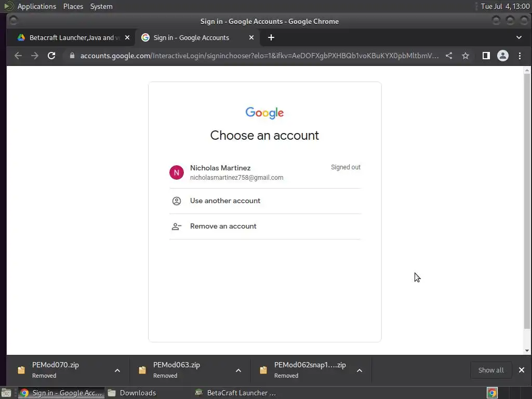Bookmark this tab with the star icon
Image resolution: width=532 pixels, height=399 pixels.
click(x=465, y=56)
